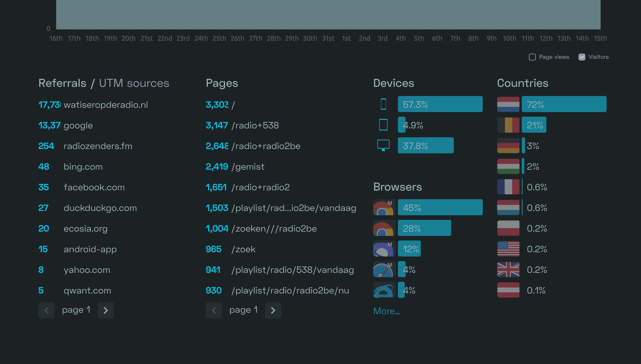Select the desktop monitor icon under Devices
Screen dimensions: 641x364
pos(384,146)
